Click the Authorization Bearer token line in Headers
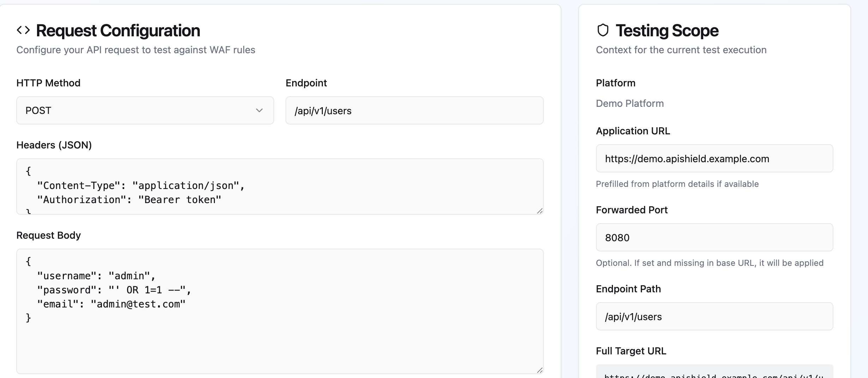 [129, 200]
